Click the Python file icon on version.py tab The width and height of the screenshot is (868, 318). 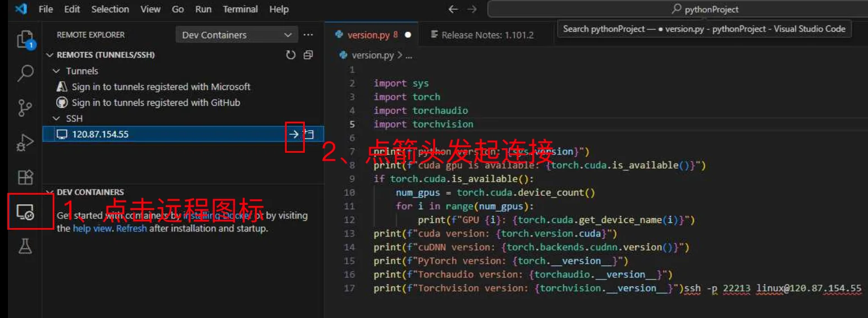(x=339, y=35)
